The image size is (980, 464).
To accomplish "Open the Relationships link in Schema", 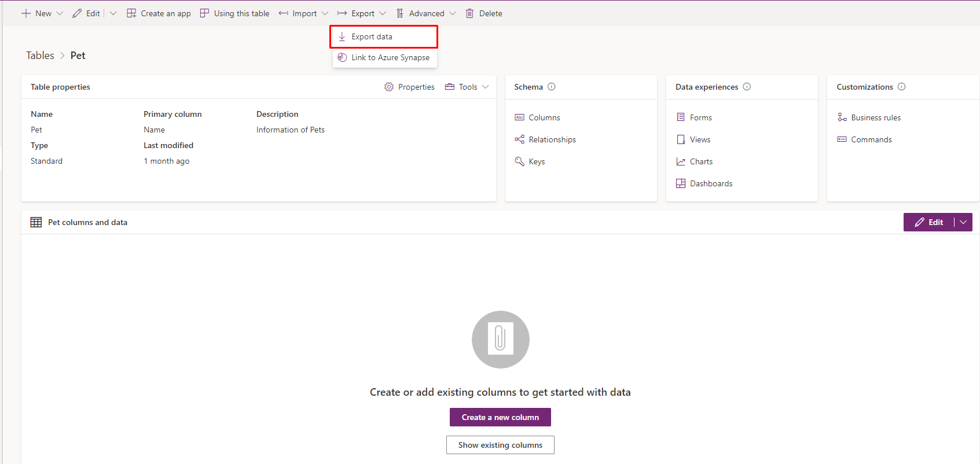I will (x=552, y=139).
